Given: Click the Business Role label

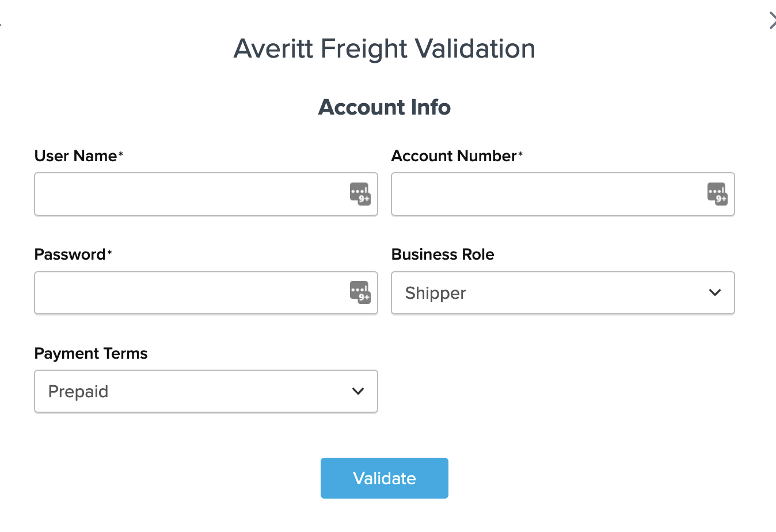Looking at the screenshot, I should pos(443,254).
